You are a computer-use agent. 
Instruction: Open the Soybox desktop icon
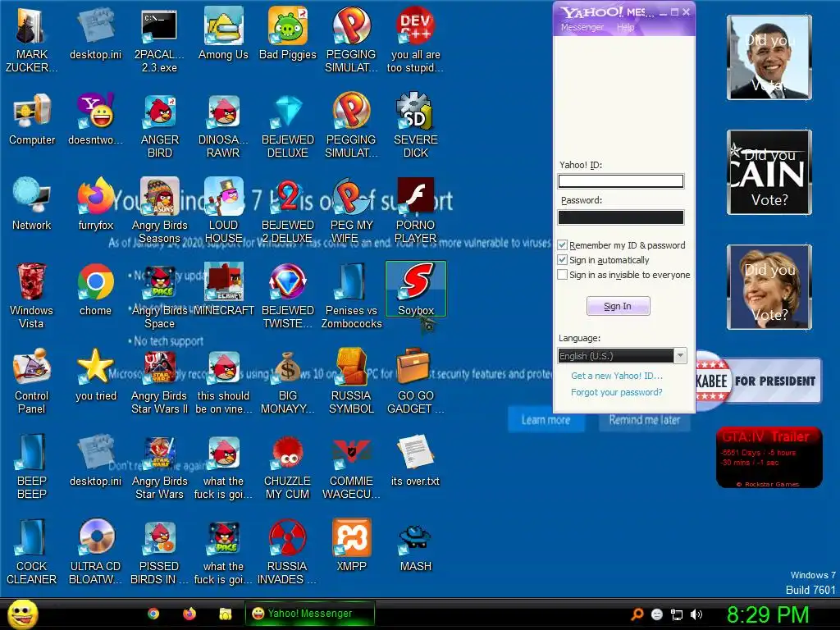(416, 290)
